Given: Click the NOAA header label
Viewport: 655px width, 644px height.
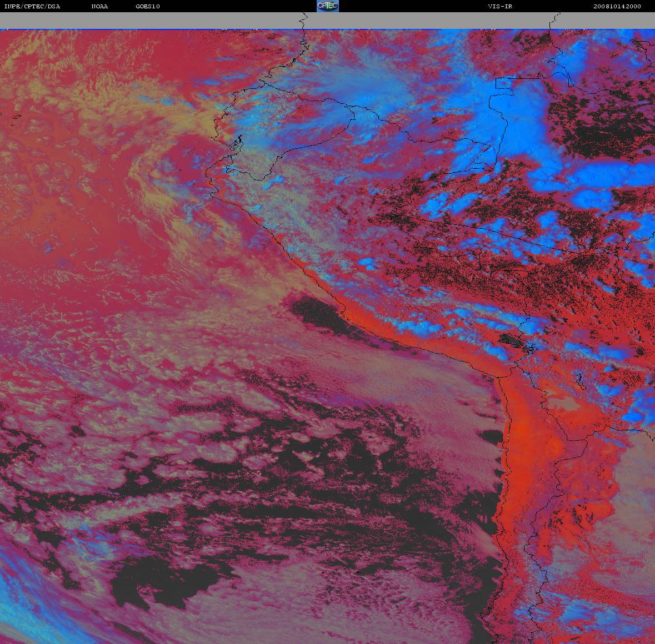Looking at the screenshot, I should coord(99,6).
